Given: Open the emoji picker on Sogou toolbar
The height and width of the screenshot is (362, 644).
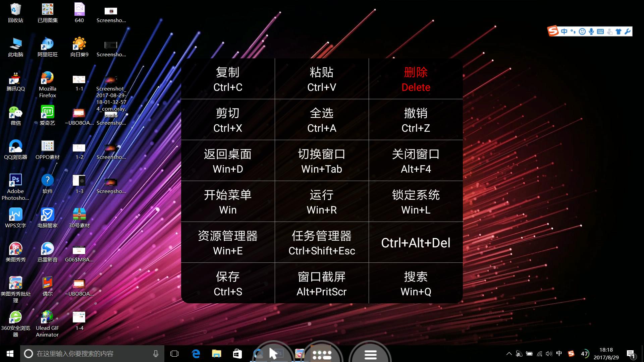Looking at the screenshot, I should pyautogui.click(x=582, y=32).
